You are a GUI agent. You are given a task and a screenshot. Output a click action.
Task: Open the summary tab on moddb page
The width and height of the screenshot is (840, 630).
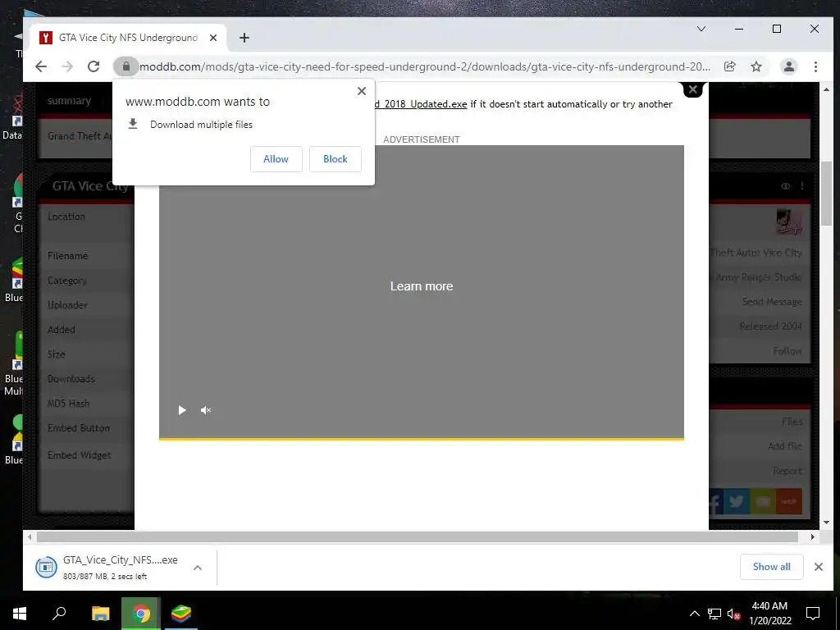[69, 101]
